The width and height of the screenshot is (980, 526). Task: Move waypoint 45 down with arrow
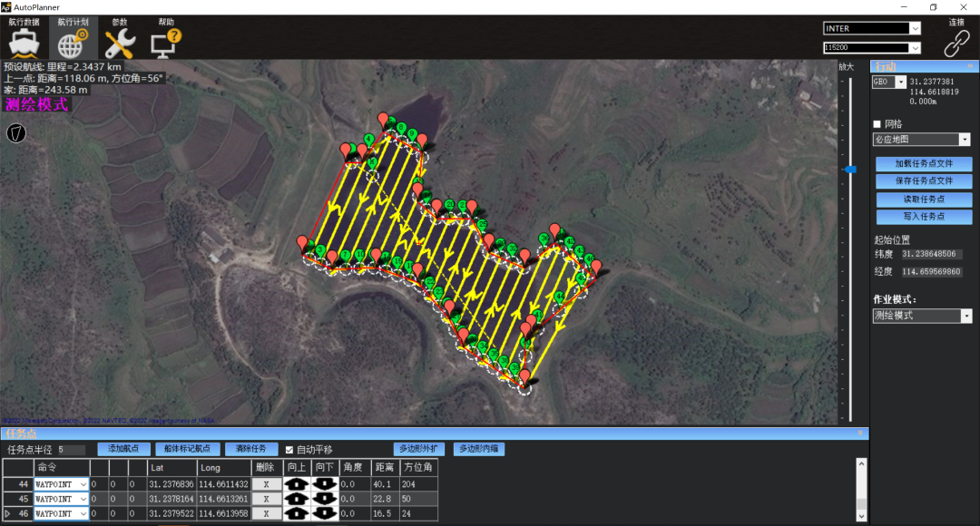324,499
